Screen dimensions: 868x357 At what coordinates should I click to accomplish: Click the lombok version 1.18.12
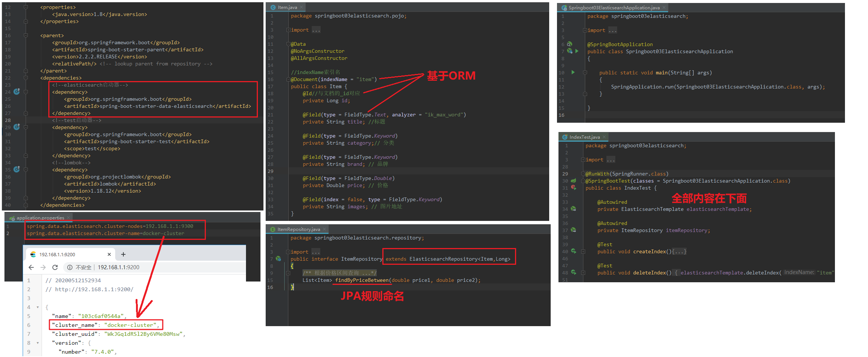[103, 191]
